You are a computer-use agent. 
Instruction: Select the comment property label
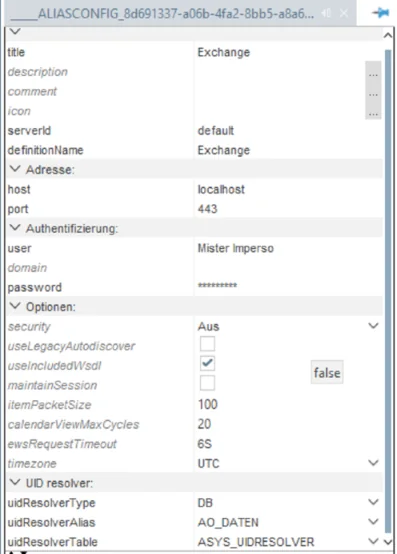click(32, 92)
